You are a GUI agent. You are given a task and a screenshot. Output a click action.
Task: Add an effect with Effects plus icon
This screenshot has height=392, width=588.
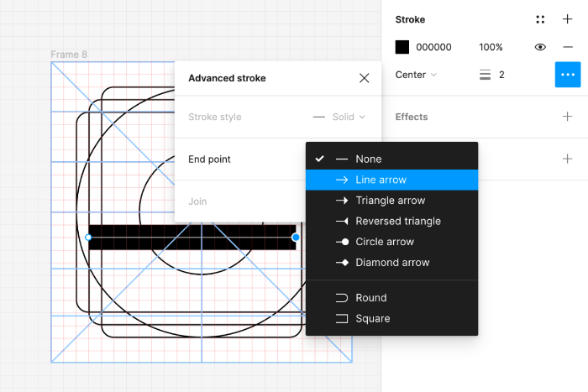pos(567,117)
